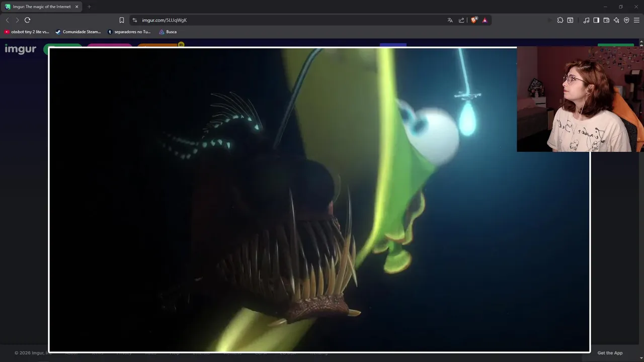Open the 'separadores no Tu...' bookmark

[129, 32]
